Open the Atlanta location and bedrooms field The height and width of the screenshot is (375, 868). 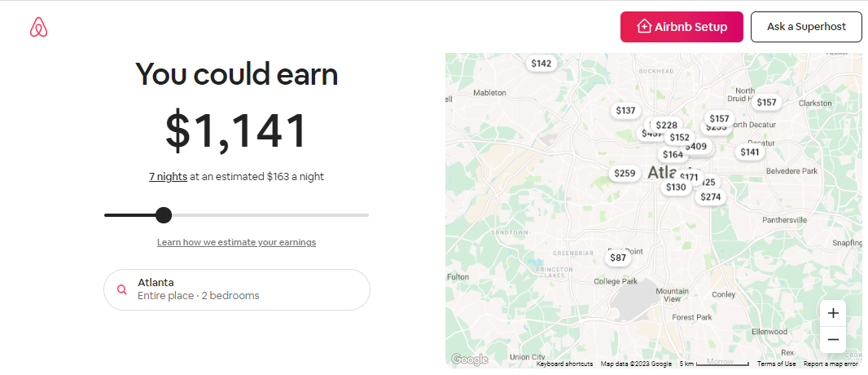[x=237, y=289]
